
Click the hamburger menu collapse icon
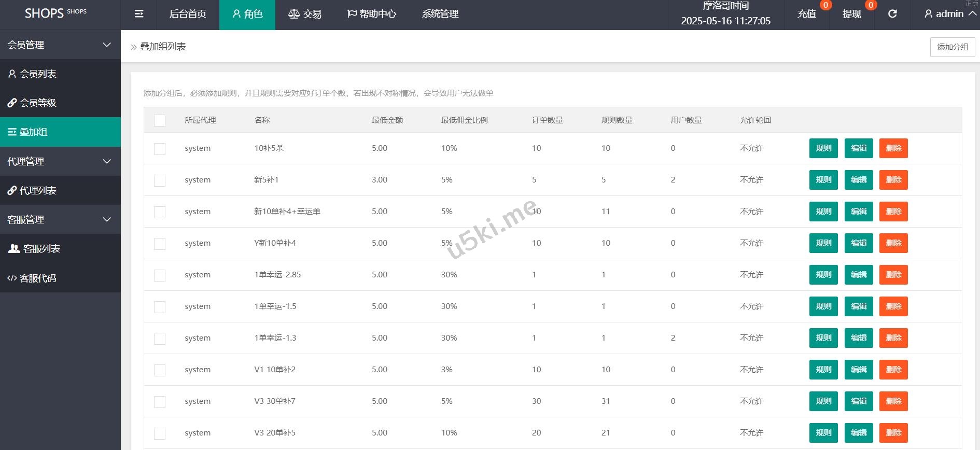(139, 14)
